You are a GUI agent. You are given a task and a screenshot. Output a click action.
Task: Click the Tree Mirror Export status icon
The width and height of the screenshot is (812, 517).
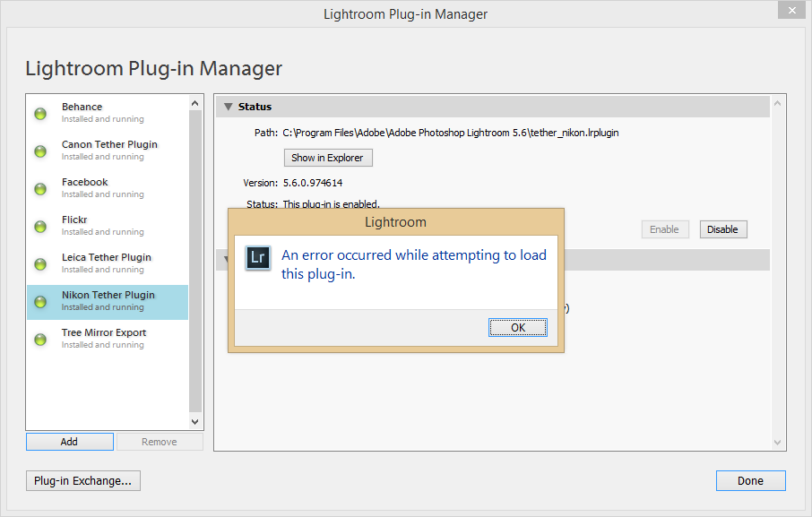(x=40, y=340)
